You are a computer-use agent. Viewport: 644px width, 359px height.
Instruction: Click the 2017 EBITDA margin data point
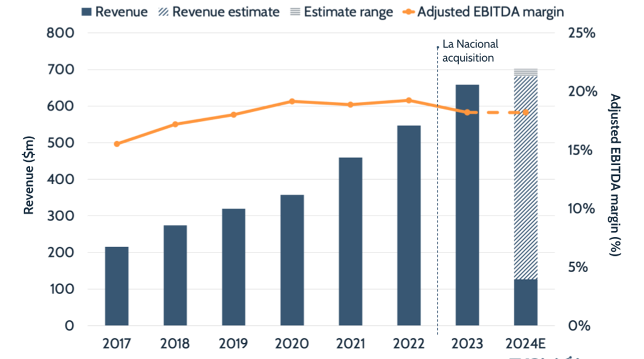116,144
